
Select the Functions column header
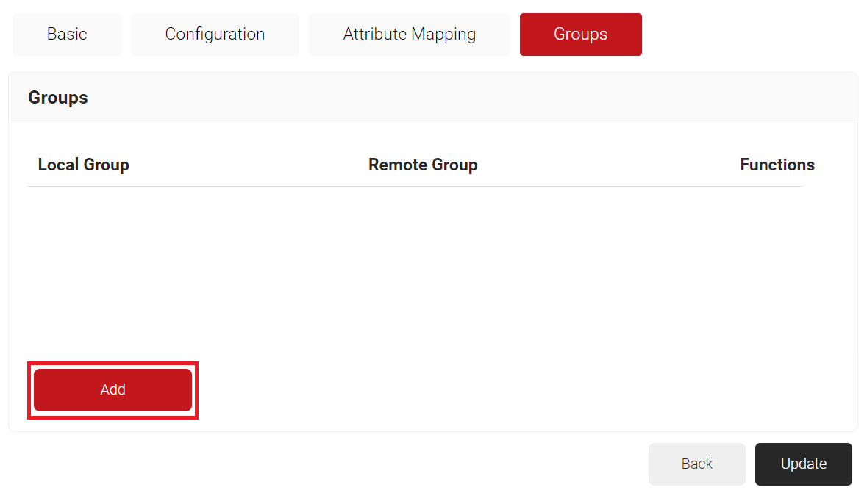tap(777, 165)
